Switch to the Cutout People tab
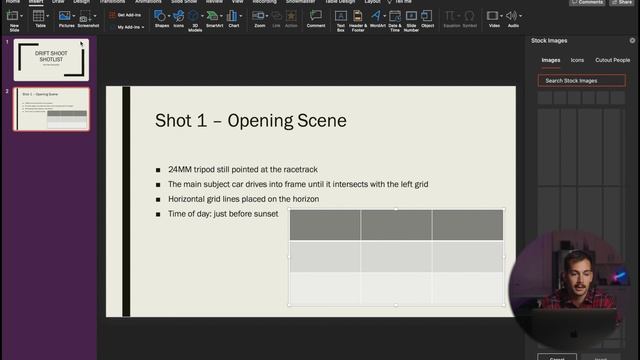Image resolution: width=640 pixels, height=360 pixels. click(x=612, y=60)
